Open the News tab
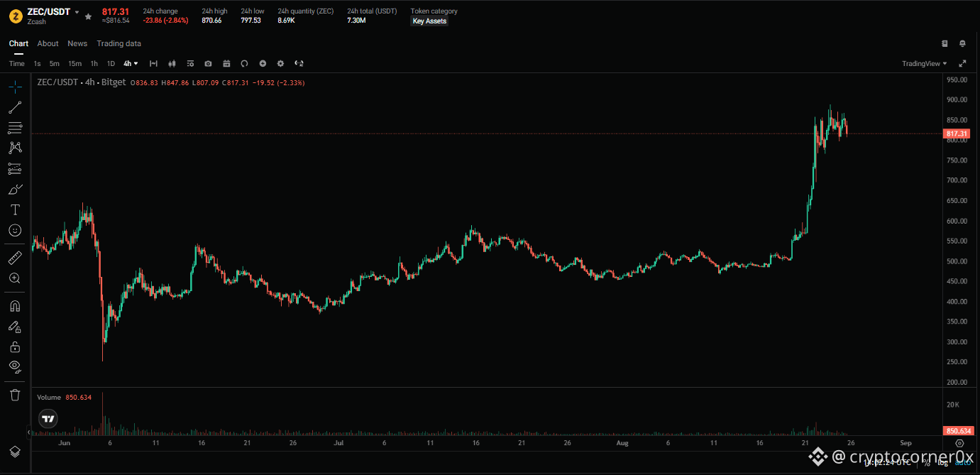 77,43
